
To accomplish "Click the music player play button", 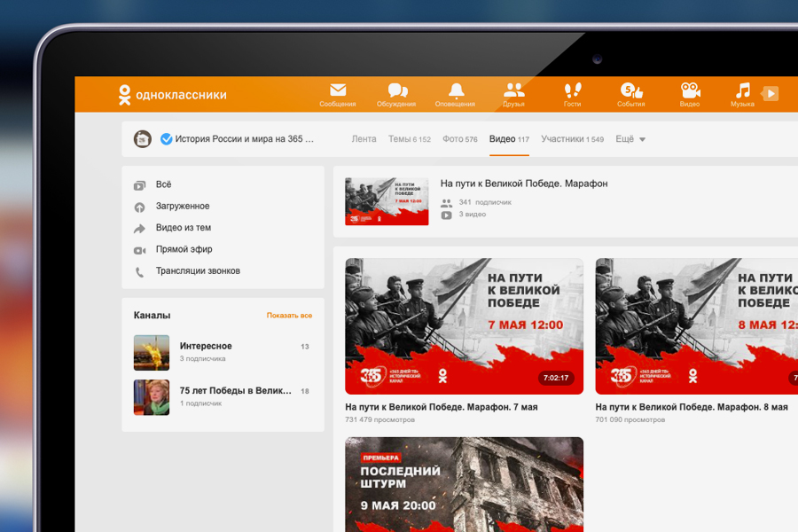I will point(771,94).
